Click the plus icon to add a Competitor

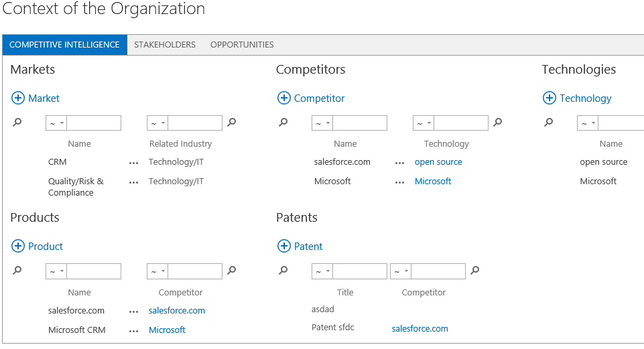click(x=284, y=98)
